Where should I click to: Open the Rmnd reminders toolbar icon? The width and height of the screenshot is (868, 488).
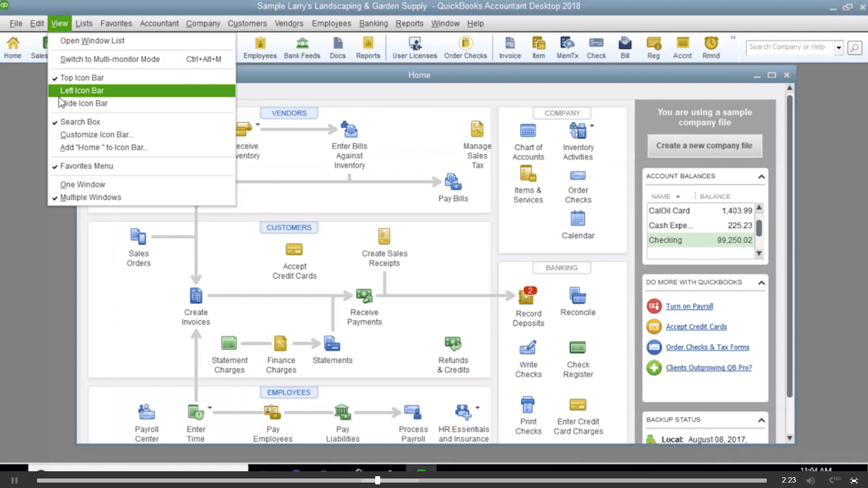pyautogui.click(x=710, y=47)
